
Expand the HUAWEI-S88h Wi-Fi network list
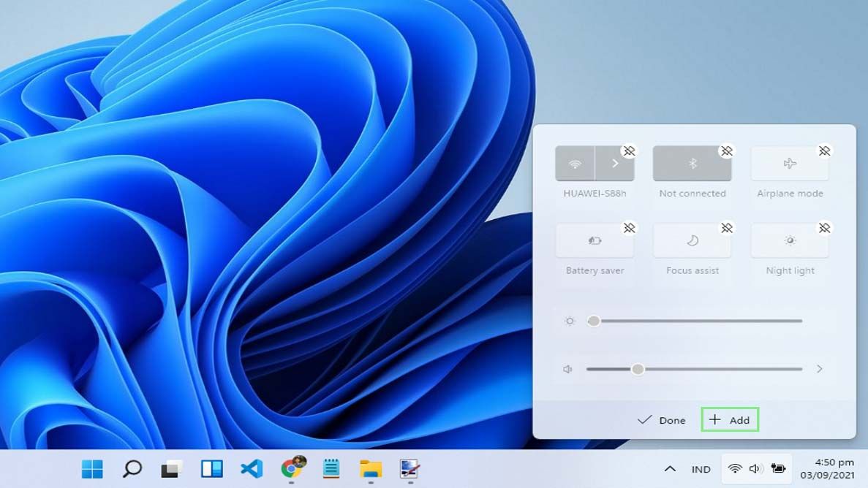click(x=615, y=163)
